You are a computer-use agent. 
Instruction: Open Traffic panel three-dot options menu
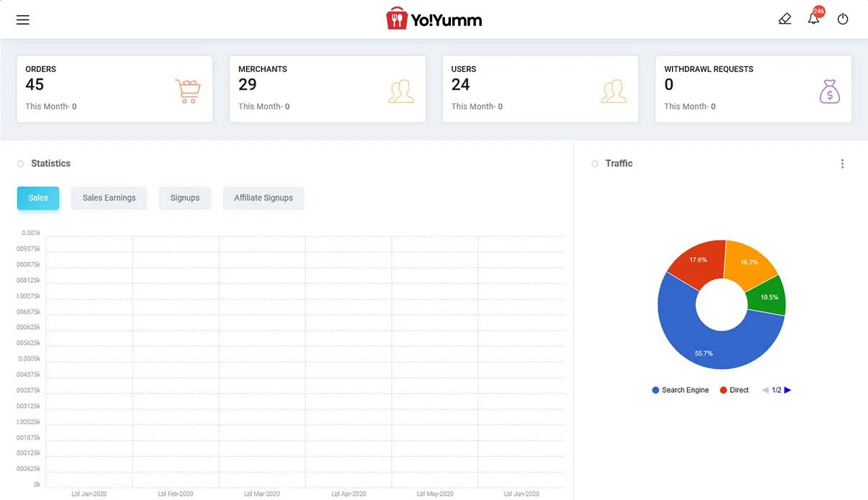point(842,164)
